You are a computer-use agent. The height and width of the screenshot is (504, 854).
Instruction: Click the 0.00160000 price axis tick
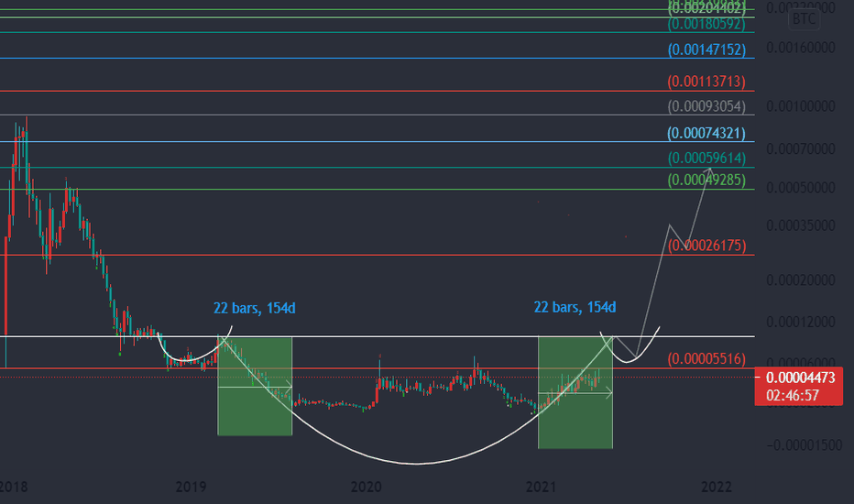click(x=801, y=48)
